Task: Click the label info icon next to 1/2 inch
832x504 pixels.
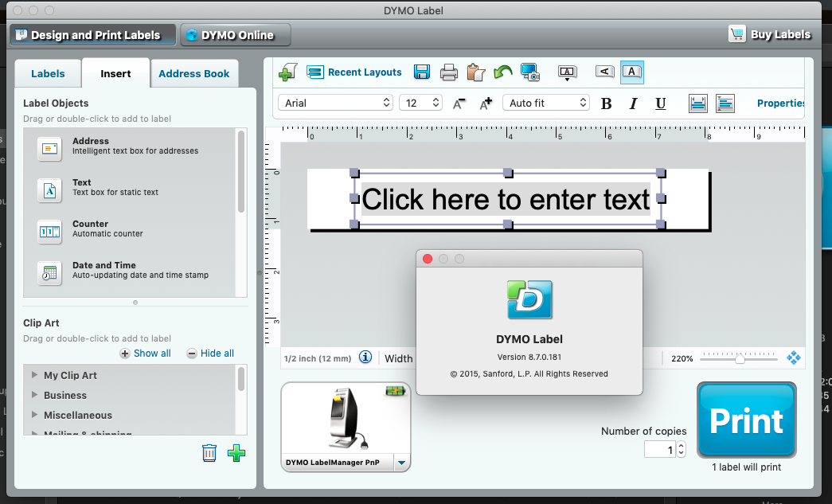Action: point(365,357)
